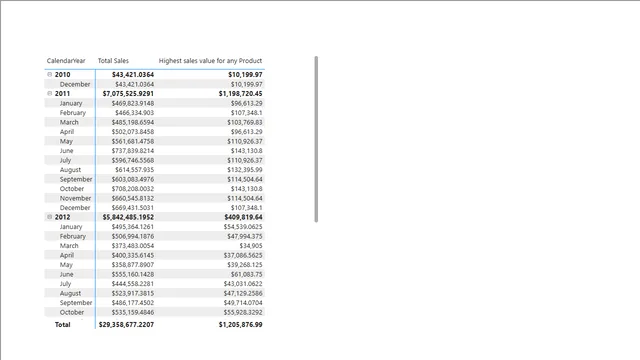The width and height of the screenshot is (640, 360).
Task: Click the $523,917.3815 sales cell
Action: click(133, 293)
